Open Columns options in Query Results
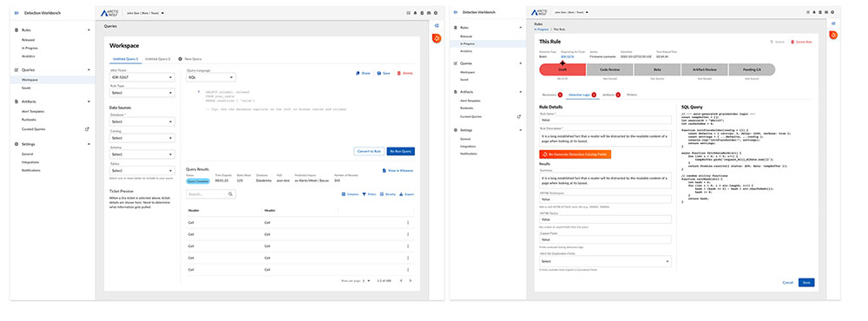The image size is (868, 321). point(350,194)
